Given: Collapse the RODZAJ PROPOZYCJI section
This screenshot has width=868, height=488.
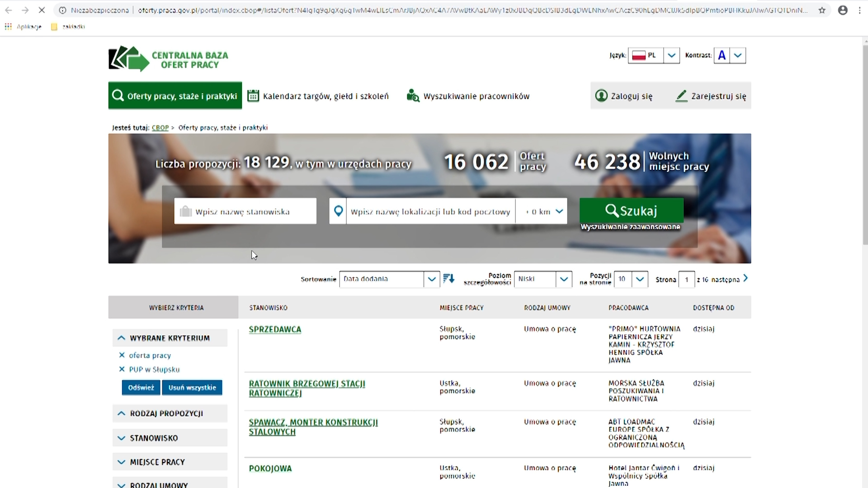Looking at the screenshot, I should pos(170,413).
